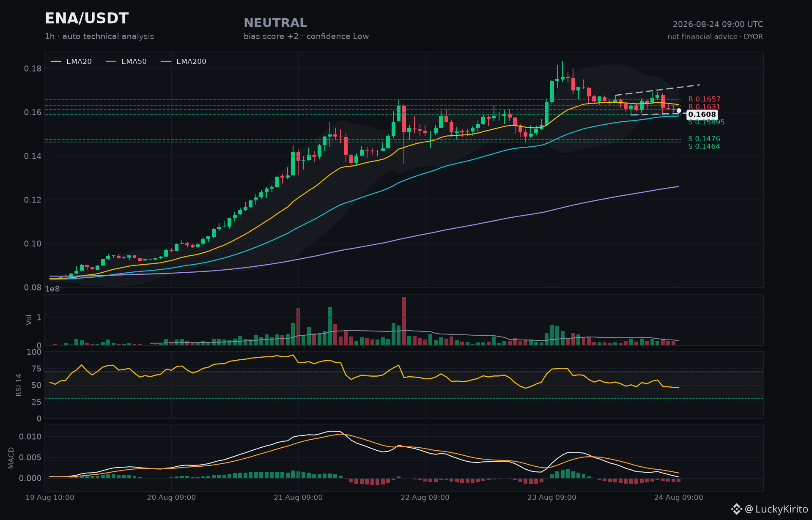Click the tallest red volume bar

pyautogui.click(x=404, y=321)
